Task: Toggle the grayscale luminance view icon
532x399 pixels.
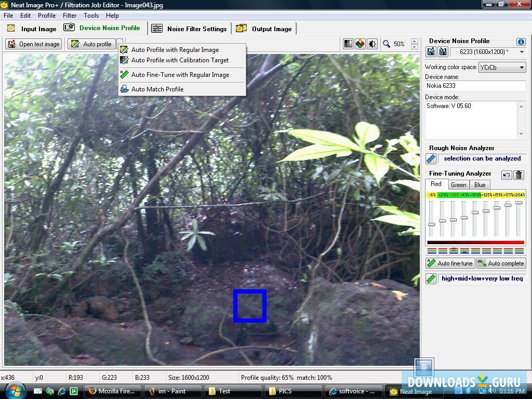Action: tap(348, 44)
